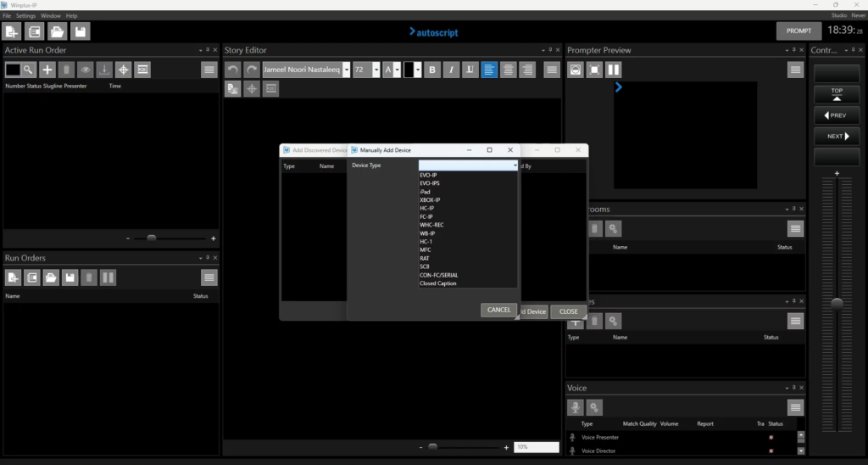
Task: Create new run order from main toolbar
Action: click(12, 31)
